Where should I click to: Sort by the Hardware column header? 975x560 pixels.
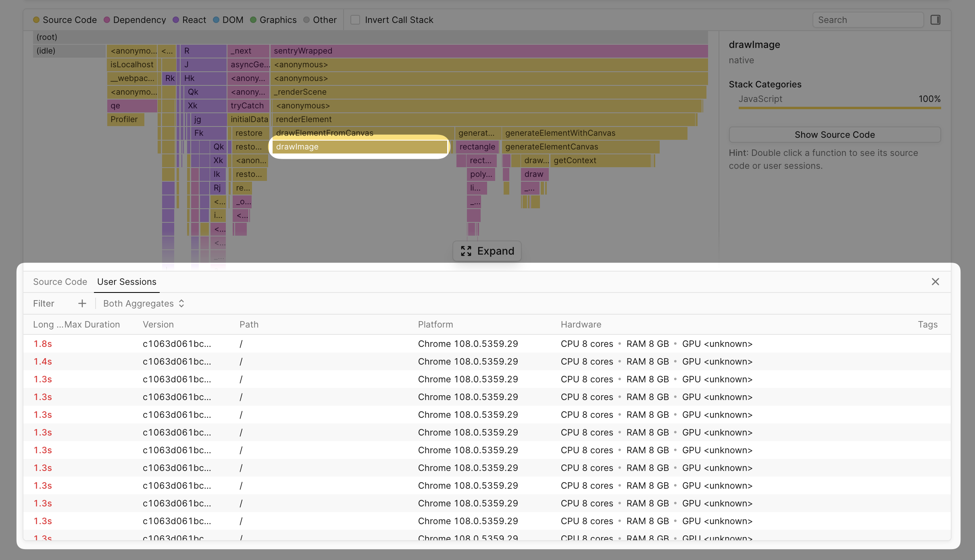[581, 324]
